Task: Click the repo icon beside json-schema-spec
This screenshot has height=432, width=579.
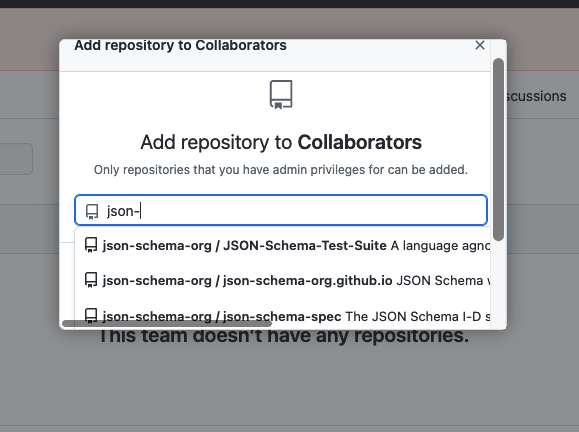Action: tap(91, 316)
